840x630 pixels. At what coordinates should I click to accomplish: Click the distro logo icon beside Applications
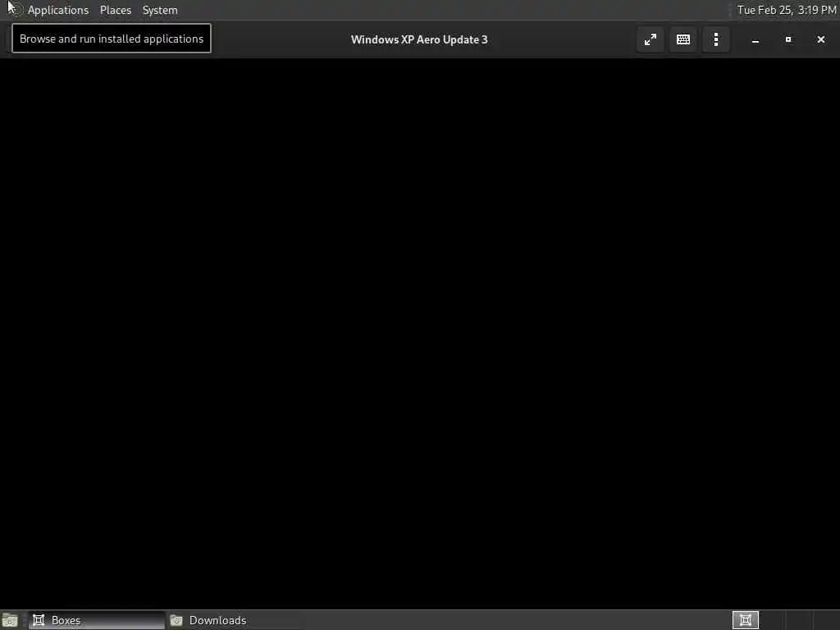point(15,10)
